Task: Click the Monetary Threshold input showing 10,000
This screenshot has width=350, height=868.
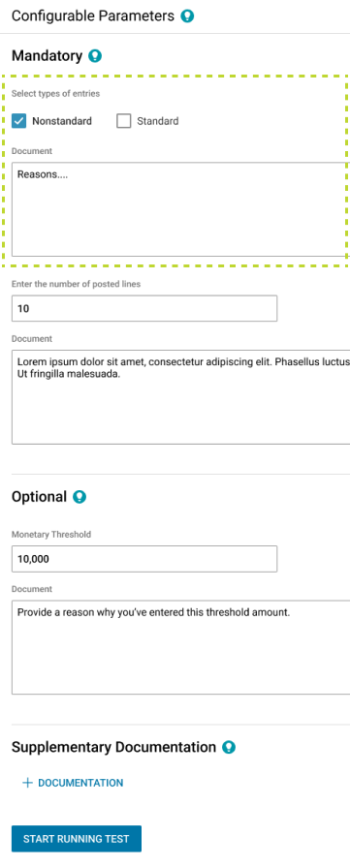Action: (x=144, y=559)
